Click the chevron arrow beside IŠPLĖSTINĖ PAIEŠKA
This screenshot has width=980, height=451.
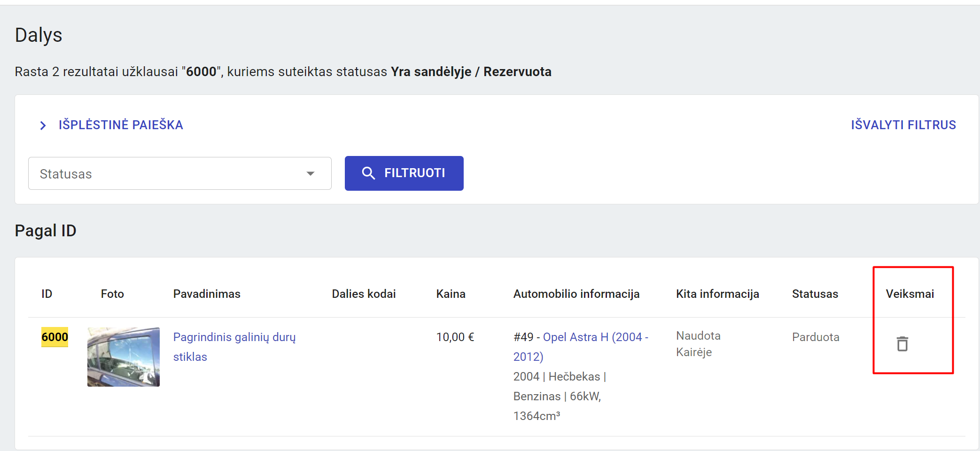click(43, 125)
